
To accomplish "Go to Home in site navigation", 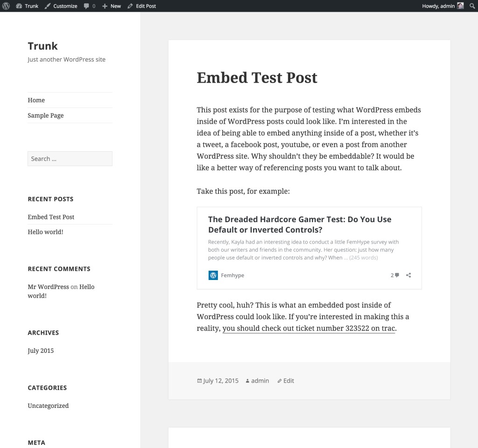I will pos(36,100).
